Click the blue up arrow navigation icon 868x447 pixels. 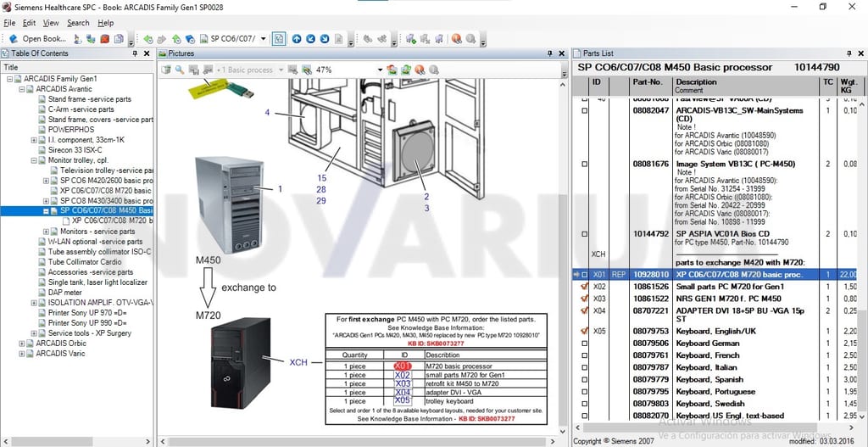click(x=297, y=39)
